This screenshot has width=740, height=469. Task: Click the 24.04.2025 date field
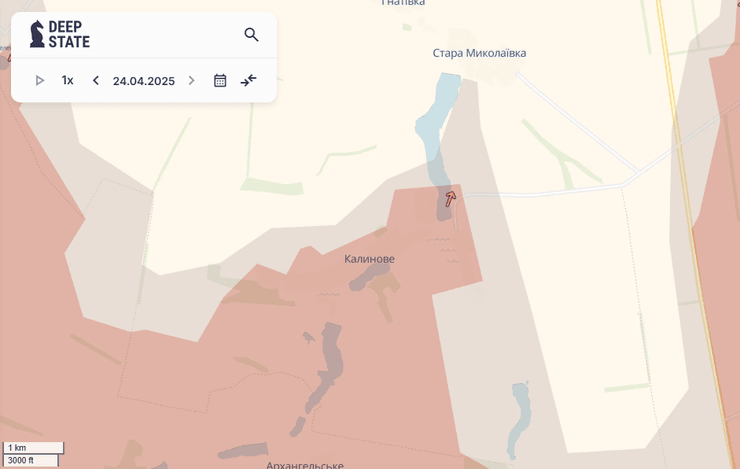[143, 80]
